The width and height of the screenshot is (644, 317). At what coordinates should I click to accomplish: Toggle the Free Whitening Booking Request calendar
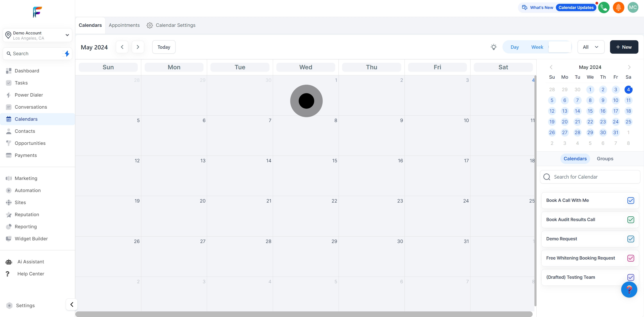631,258
